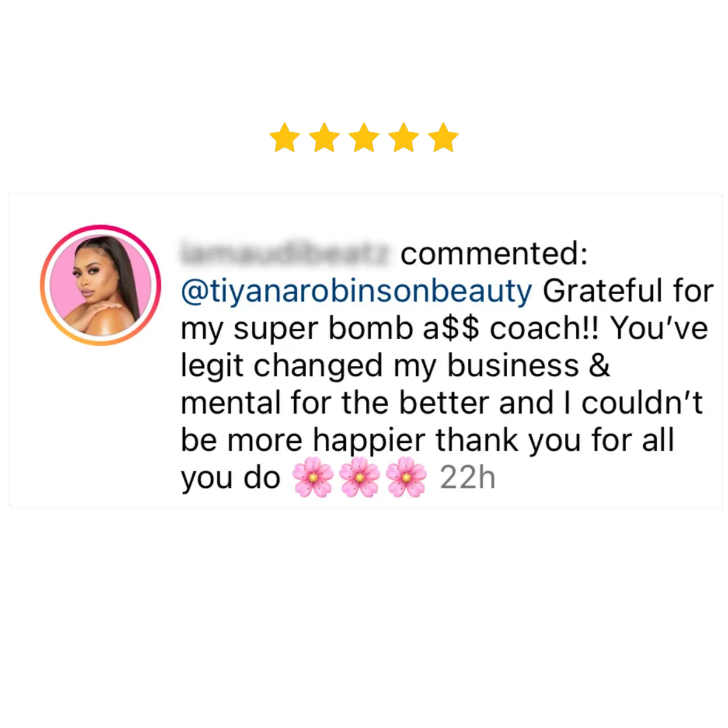The width and height of the screenshot is (728, 728).
Task: Click the blurred username before 'commented:'
Action: pyautogui.click(x=286, y=253)
